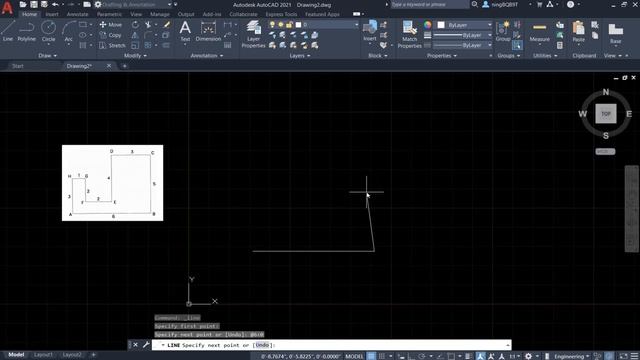The image size is (640, 360).
Task: Expand the Block panel dropdown
Action: click(x=378, y=56)
